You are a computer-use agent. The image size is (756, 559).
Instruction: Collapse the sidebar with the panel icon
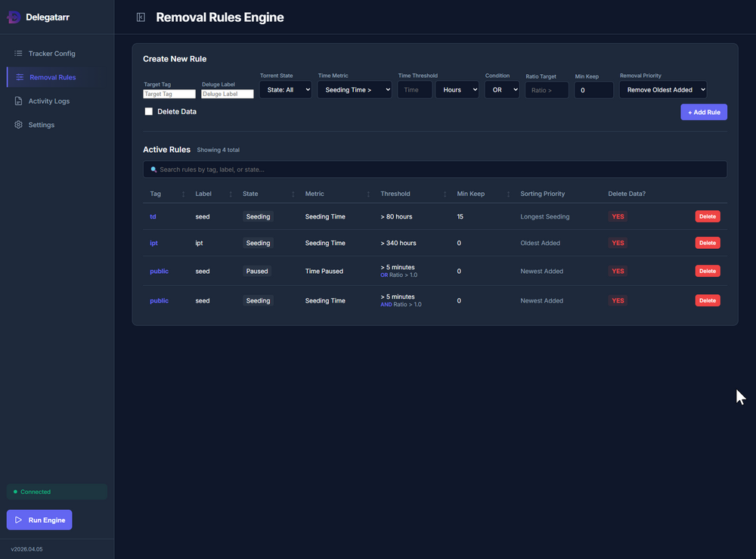point(141,17)
